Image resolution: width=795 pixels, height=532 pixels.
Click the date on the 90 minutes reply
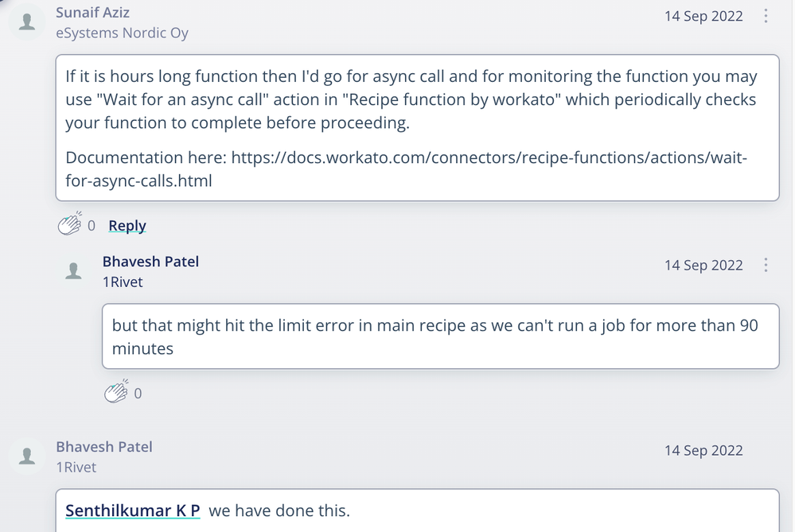click(703, 265)
